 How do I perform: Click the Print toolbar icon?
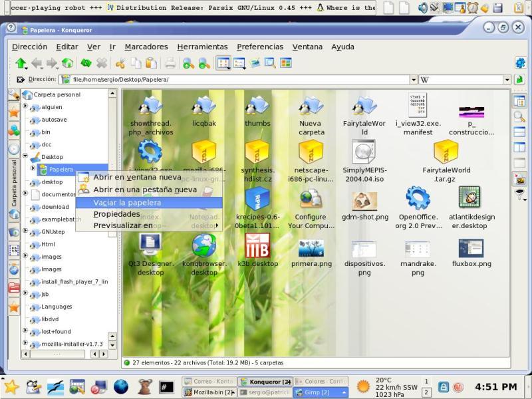point(170,63)
